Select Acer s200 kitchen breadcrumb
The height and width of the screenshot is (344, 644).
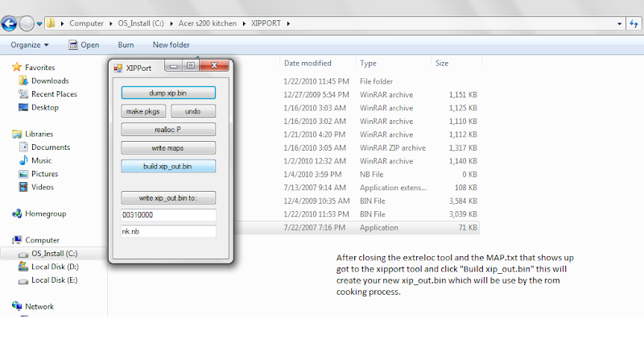(x=208, y=23)
